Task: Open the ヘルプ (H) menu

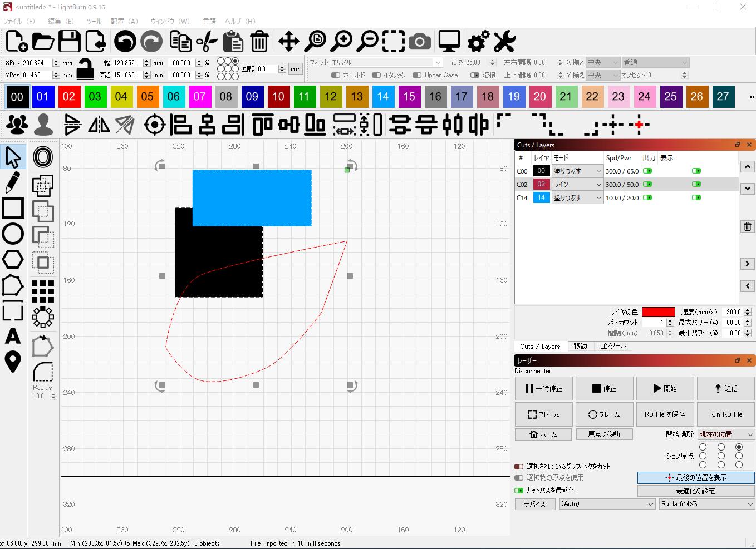Action: 240,21
